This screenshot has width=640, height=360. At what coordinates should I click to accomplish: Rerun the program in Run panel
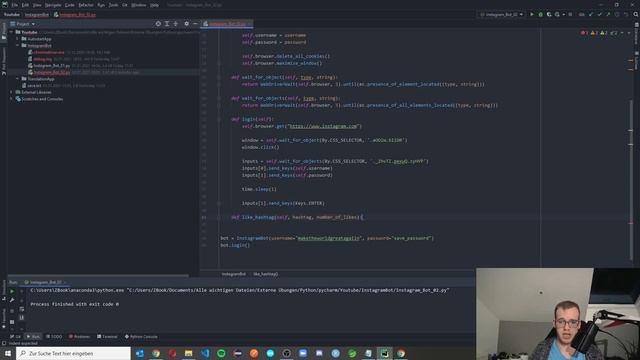[x=12, y=291]
